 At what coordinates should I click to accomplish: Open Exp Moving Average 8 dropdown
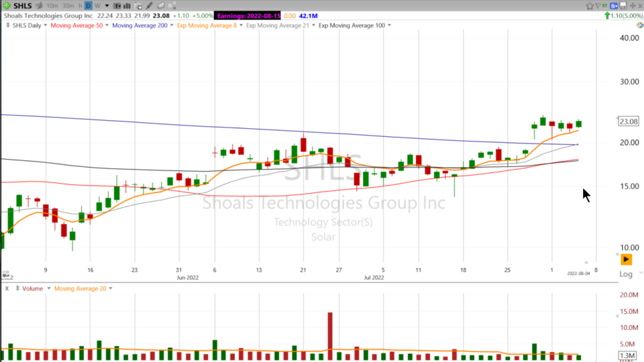coord(241,25)
